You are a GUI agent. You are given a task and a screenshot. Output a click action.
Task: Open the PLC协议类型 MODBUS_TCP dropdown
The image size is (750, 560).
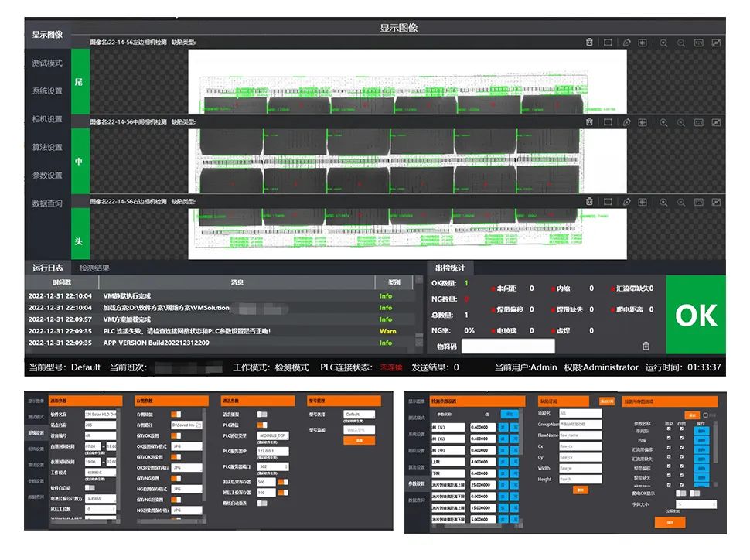[x=273, y=436]
